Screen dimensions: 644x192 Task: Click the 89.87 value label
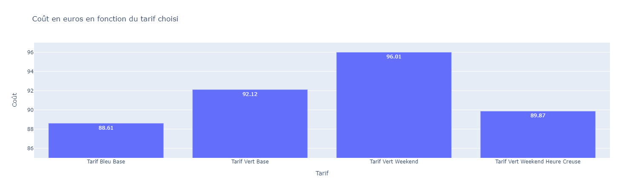coord(538,116)
